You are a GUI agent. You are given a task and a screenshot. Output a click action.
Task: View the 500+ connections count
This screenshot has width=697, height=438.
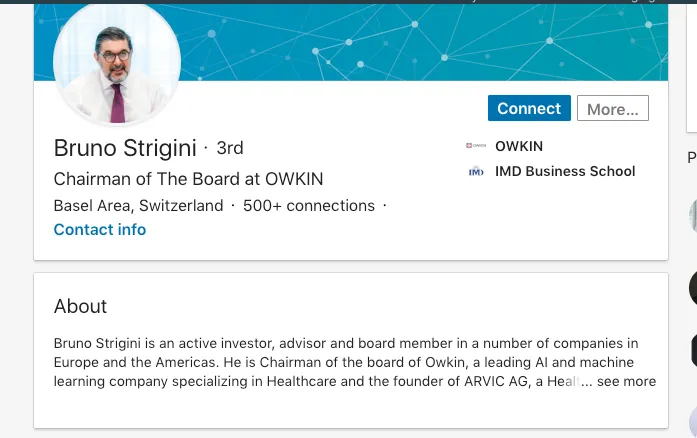pyautogui.click(x=309, y=205)
